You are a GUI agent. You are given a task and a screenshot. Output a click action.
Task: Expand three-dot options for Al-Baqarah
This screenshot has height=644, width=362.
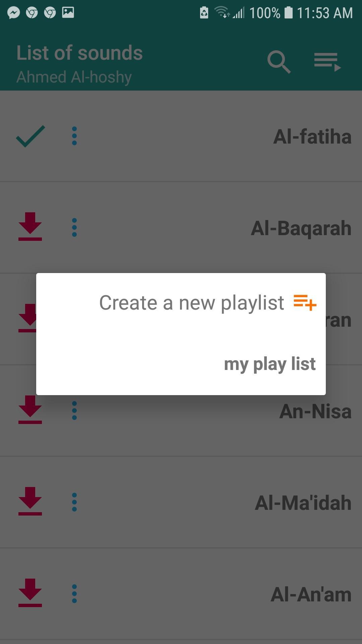pos(74,227)
